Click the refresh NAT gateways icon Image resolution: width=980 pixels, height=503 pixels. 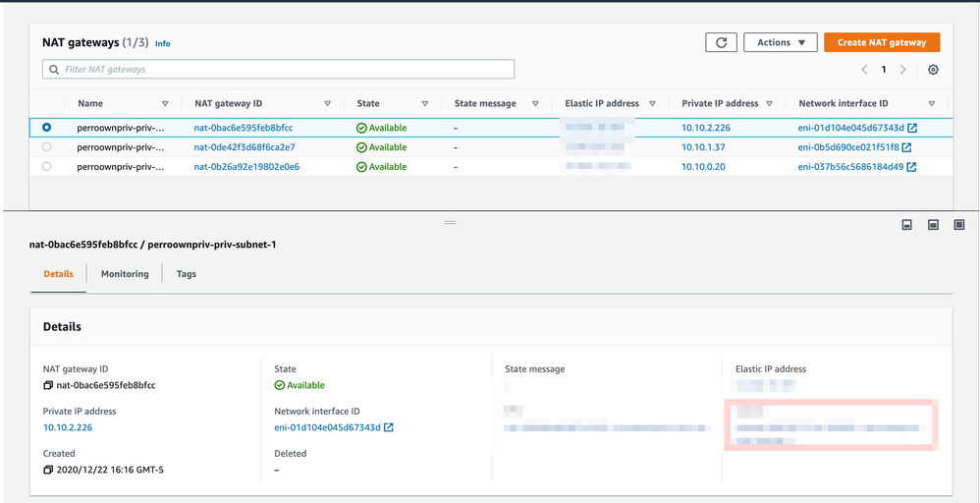721,42
